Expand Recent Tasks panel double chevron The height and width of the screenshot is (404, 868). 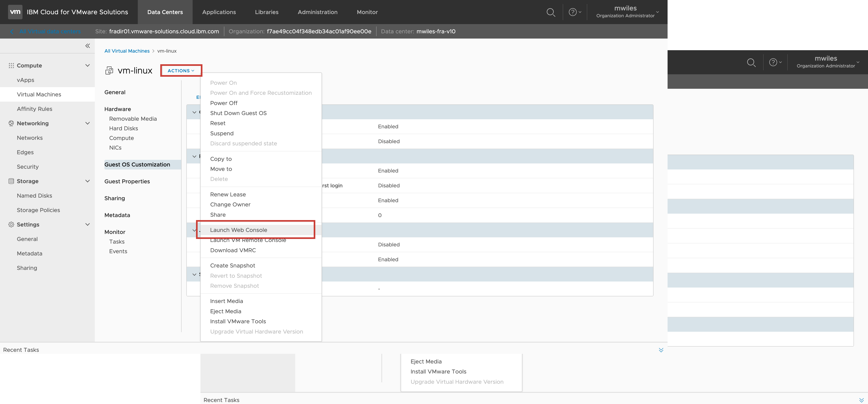coord(661,350)
